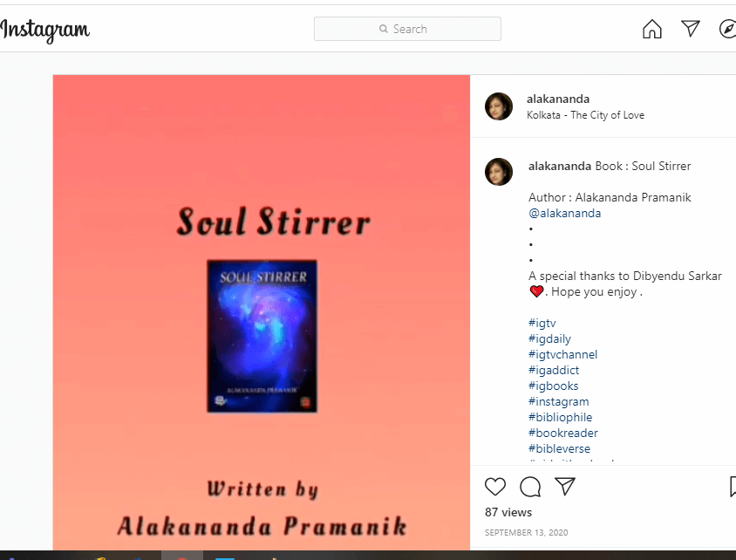The height and width of the screenshot is (560, 736).
Task: Follow the @alakananda mention link
Action: [565, 213]
